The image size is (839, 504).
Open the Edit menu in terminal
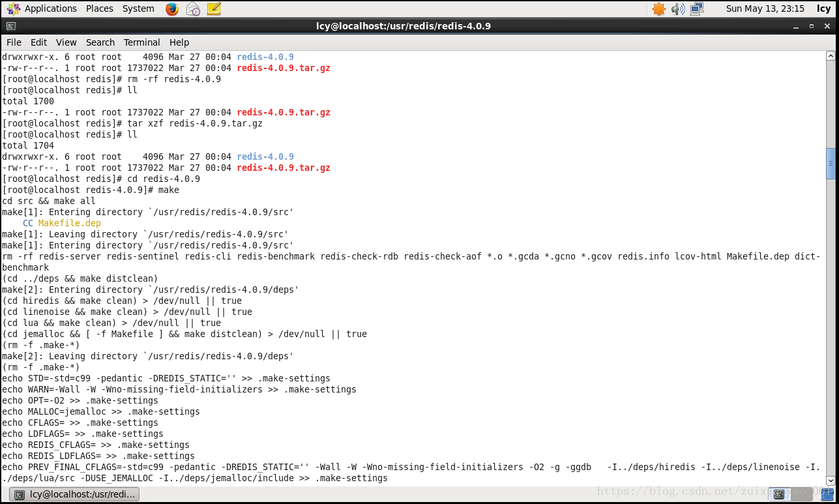coord(38,42)
